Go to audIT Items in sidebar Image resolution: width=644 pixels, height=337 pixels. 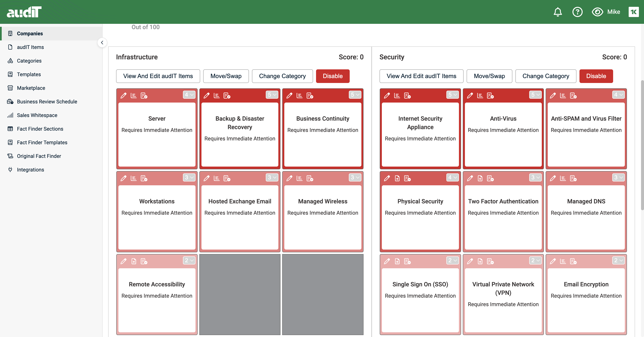click(x=51, y=47)
